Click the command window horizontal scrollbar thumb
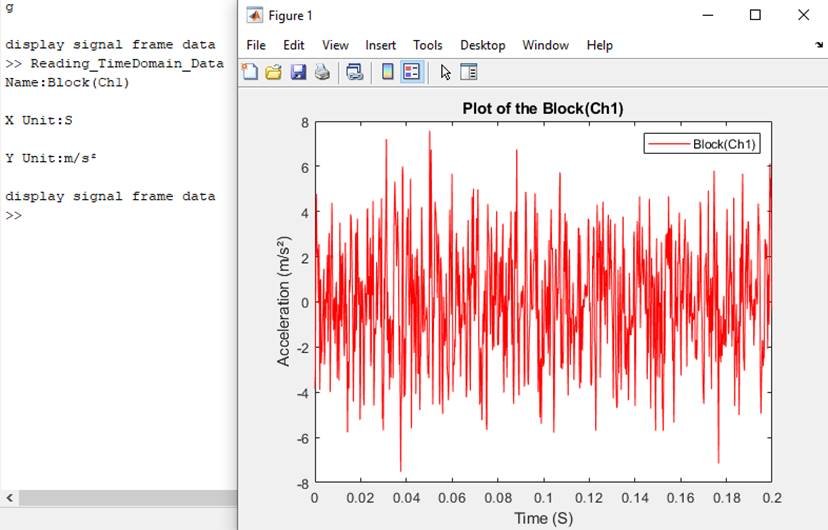Screen dimensions: 828x530 (x=128, y=498)
